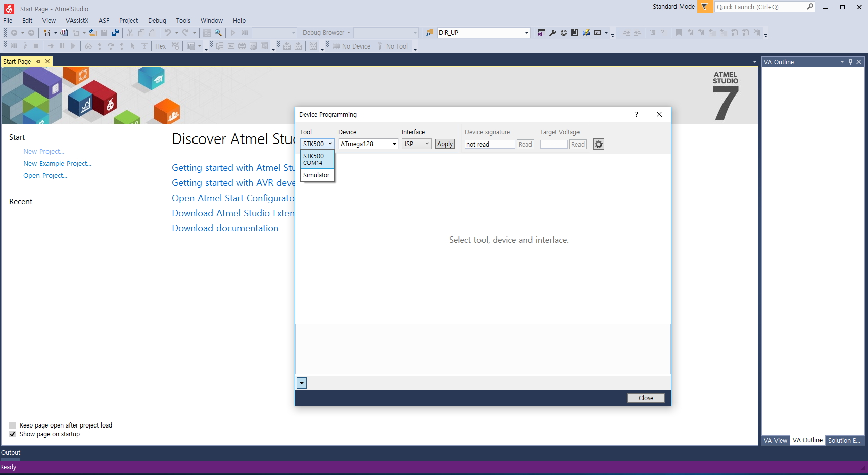Open the document tab list arrow
The height and width of the screenshot is (475, 868).
point(754,62)
